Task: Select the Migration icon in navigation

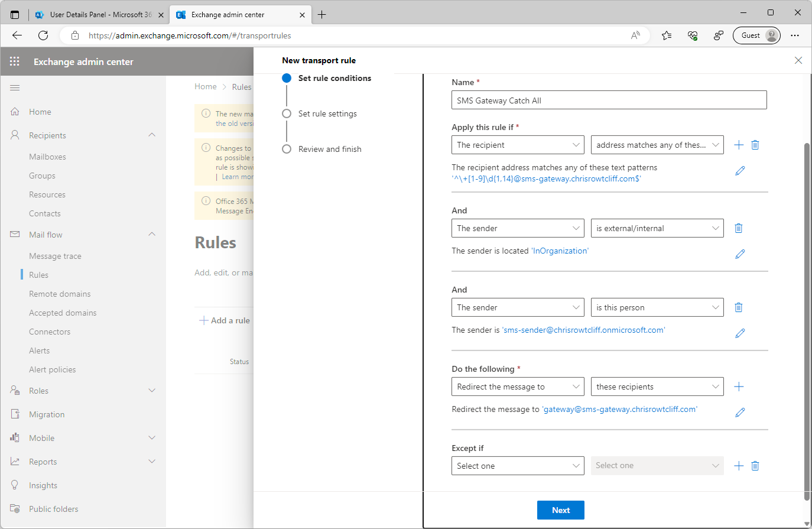Action: tap(15, 414)
